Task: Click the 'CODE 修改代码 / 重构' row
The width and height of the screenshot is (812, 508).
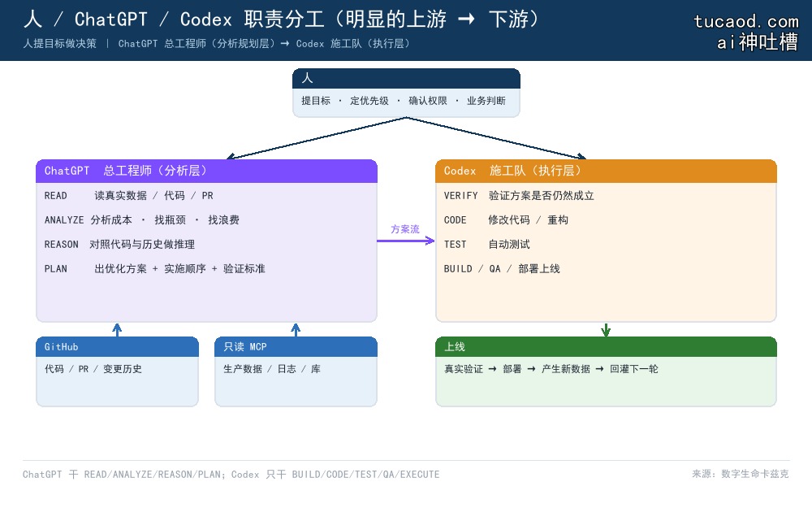Action: (x=505, y=219)
